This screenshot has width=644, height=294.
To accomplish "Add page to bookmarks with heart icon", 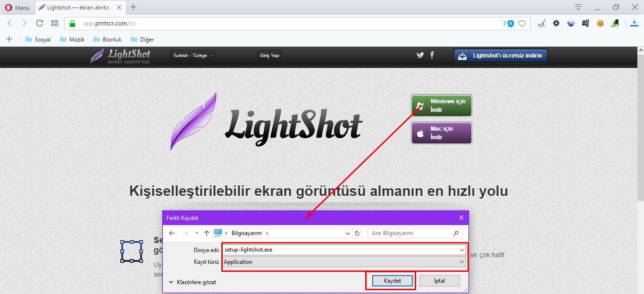I will pos(522,24).
